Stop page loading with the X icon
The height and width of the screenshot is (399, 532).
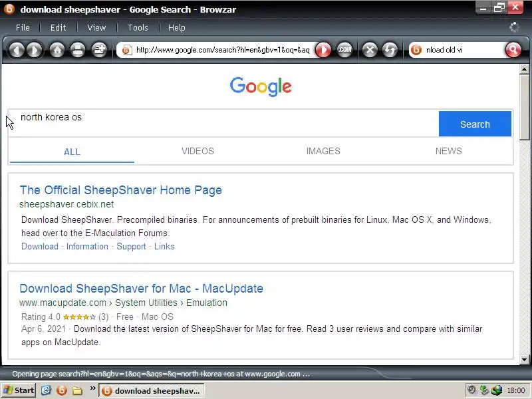pos(370,51)
